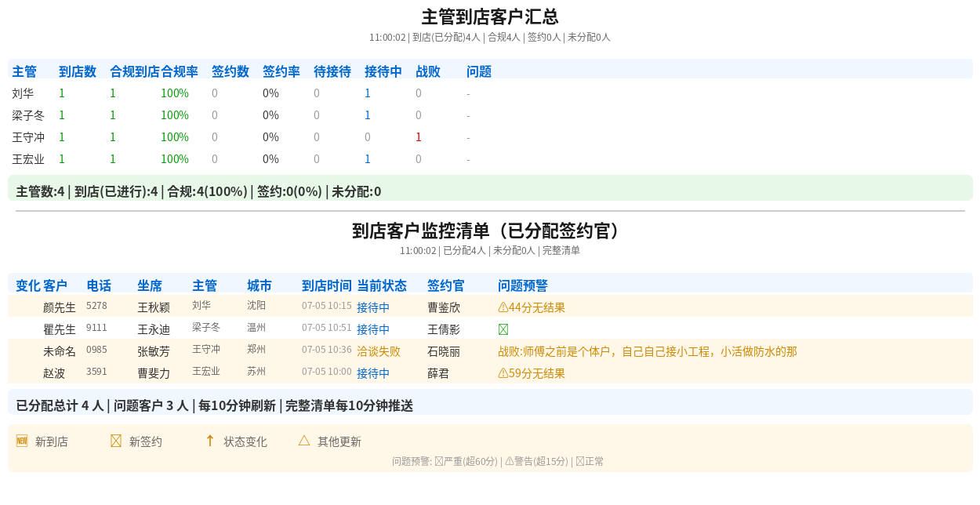Select the 到店数 column header
The image size is (980, 505).
(78, 71)
